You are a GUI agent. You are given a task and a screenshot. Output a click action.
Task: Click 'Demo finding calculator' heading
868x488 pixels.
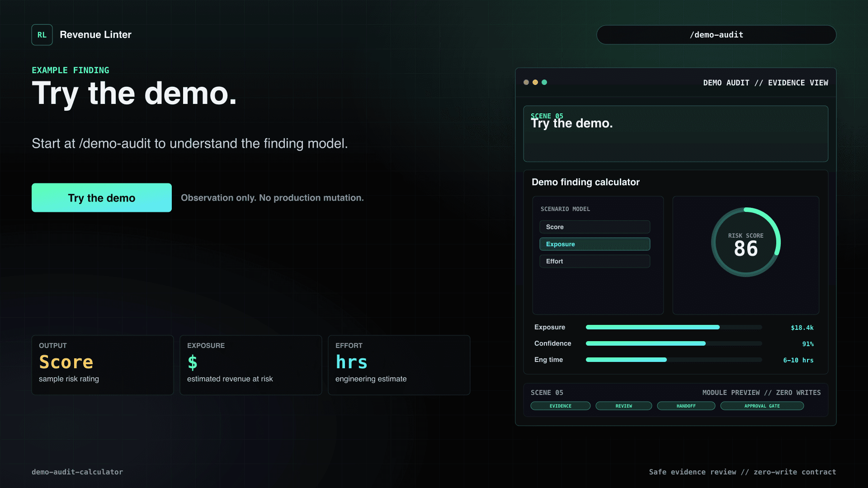[x=585, y=182]
